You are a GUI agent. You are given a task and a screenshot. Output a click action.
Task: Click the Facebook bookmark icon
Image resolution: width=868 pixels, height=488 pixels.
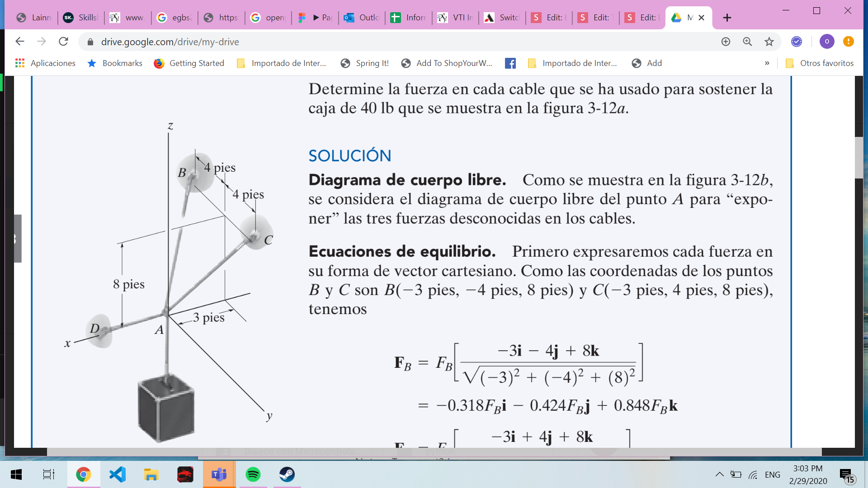tap(510, 63)
